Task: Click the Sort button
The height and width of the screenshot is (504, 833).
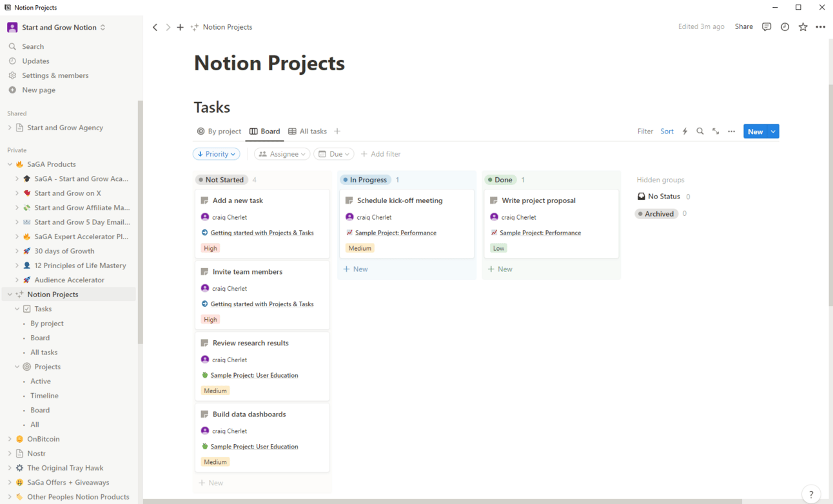Action: click(667, 131)
